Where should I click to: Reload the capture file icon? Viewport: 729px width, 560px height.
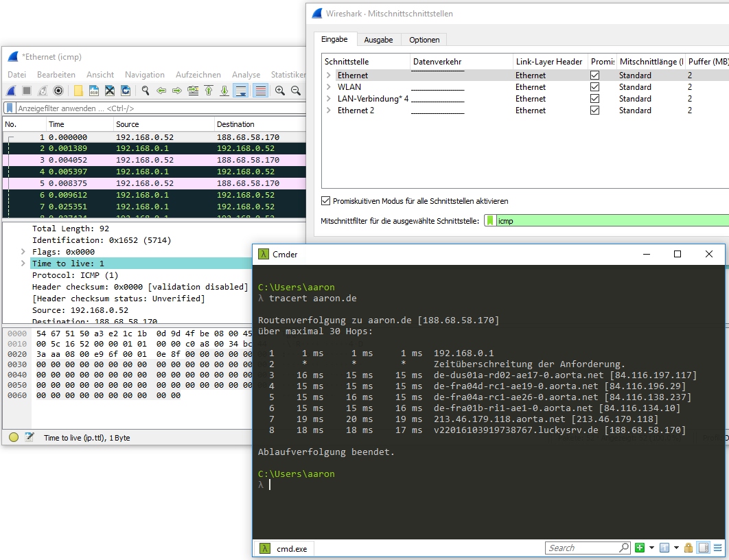(126, 91)
